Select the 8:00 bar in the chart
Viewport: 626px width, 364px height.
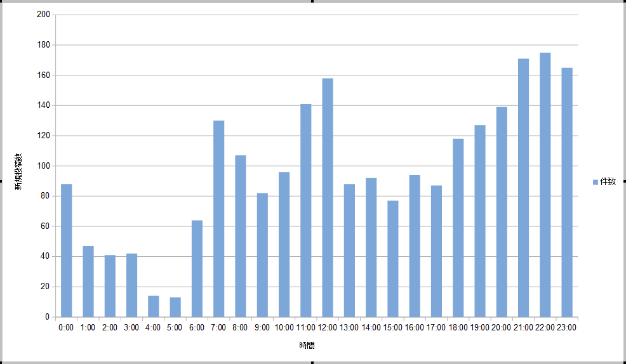(x=241, y=236)
